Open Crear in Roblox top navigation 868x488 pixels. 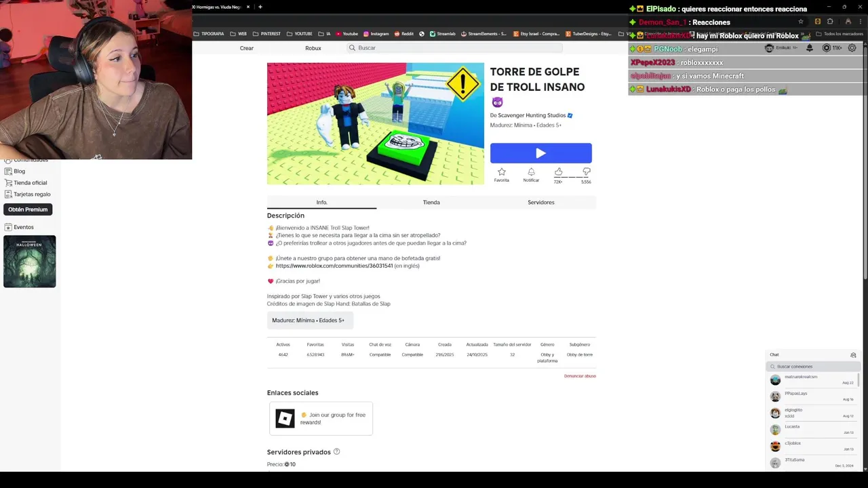click(247, 48)
